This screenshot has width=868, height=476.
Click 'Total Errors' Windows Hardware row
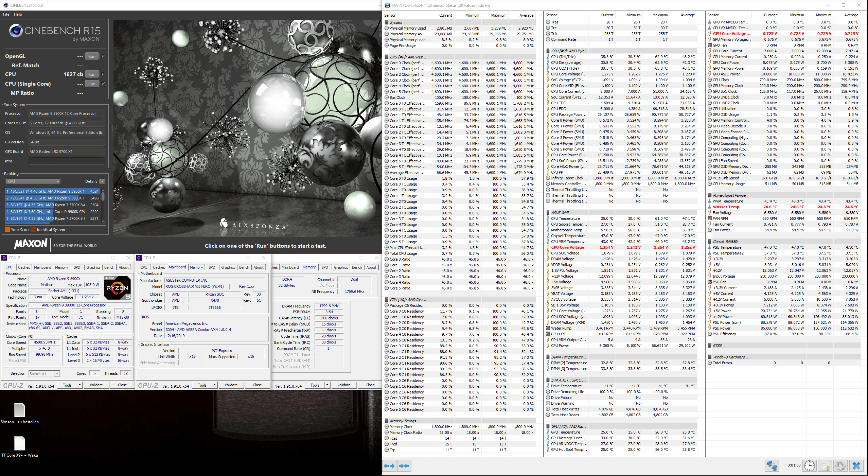(x=783, y=363)
